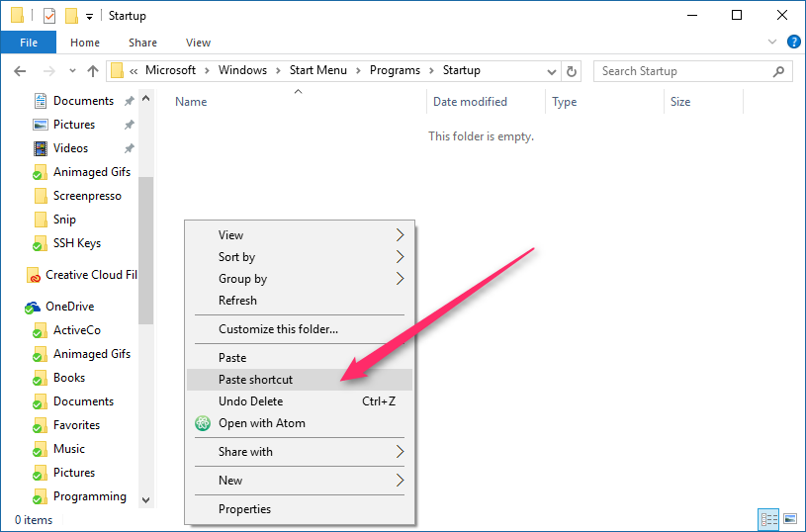The image size is (806, 532).
Task: Open the SSH Keys folder
Action: click(x=76, y=243)
